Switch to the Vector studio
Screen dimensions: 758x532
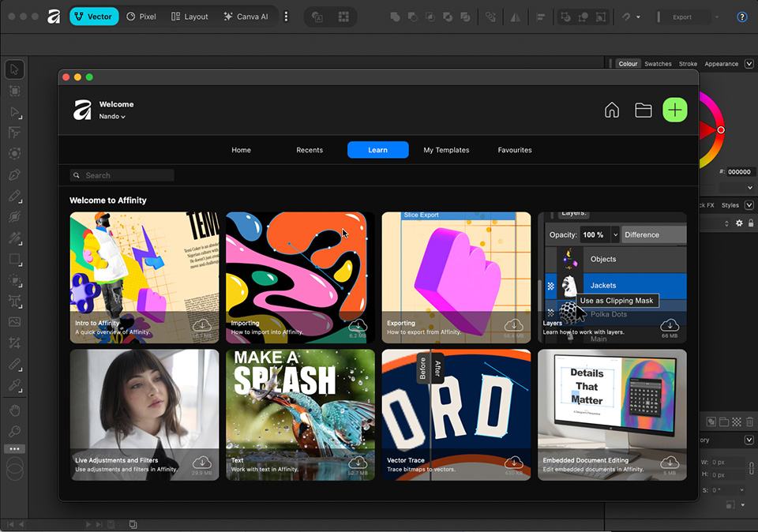point(93,17)
